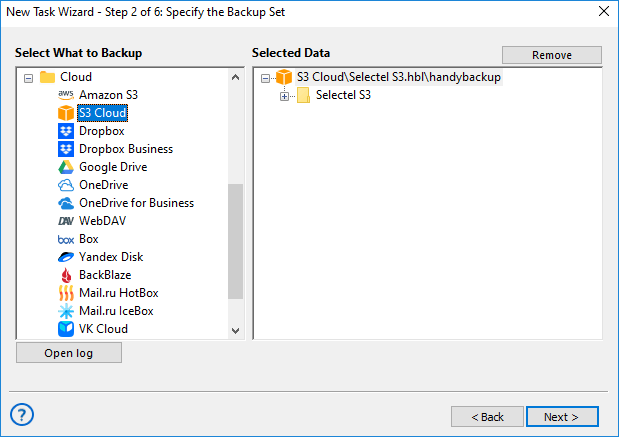The image size is (619, 437).
Task: Select the VK Cloud item
Action: pos(103,329)
